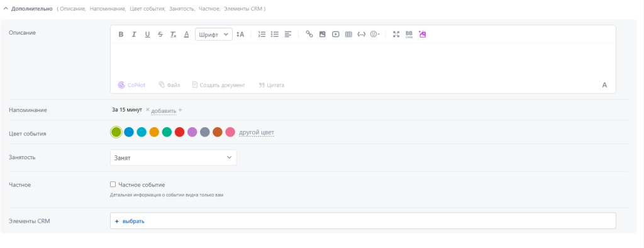Select the gray event color

pyautogui.click(x=205, y=132)
